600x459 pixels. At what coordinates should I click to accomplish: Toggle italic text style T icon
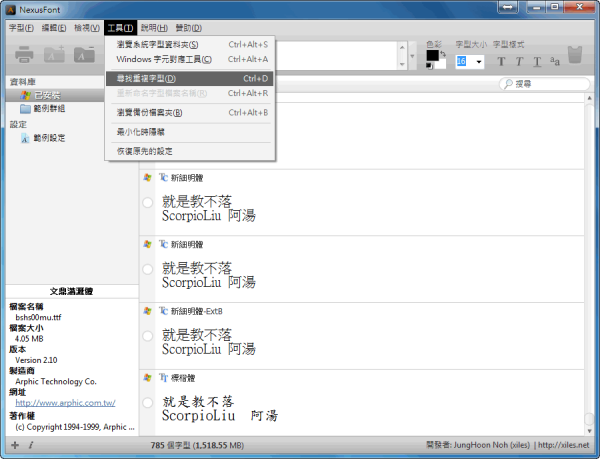point(519,62)
